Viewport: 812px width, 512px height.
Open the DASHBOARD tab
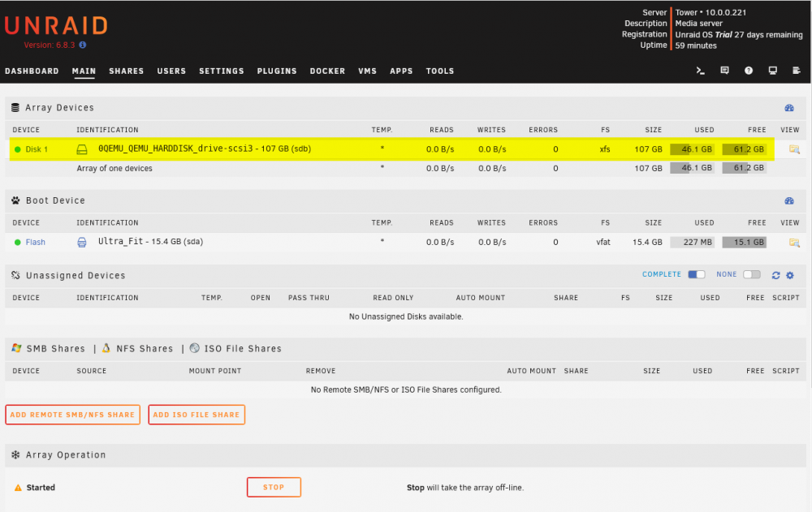(x=32, y=71)
